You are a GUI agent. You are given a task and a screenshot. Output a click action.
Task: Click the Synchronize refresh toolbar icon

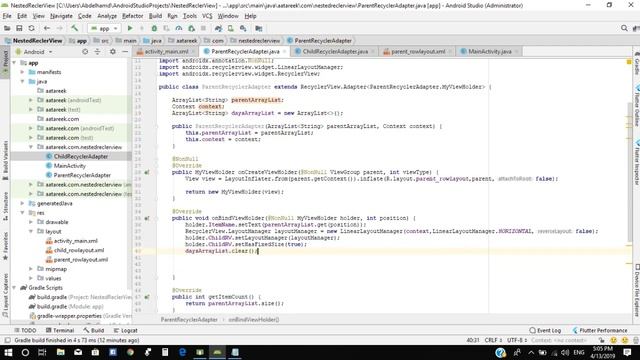31,28
